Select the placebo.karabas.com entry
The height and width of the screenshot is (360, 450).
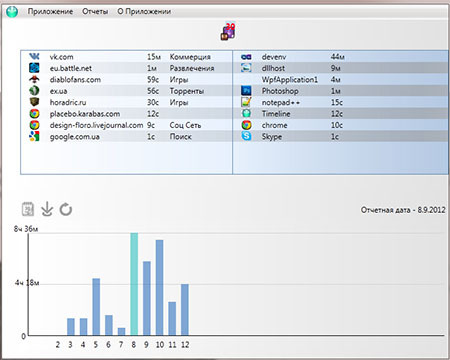tap(85, 114)
